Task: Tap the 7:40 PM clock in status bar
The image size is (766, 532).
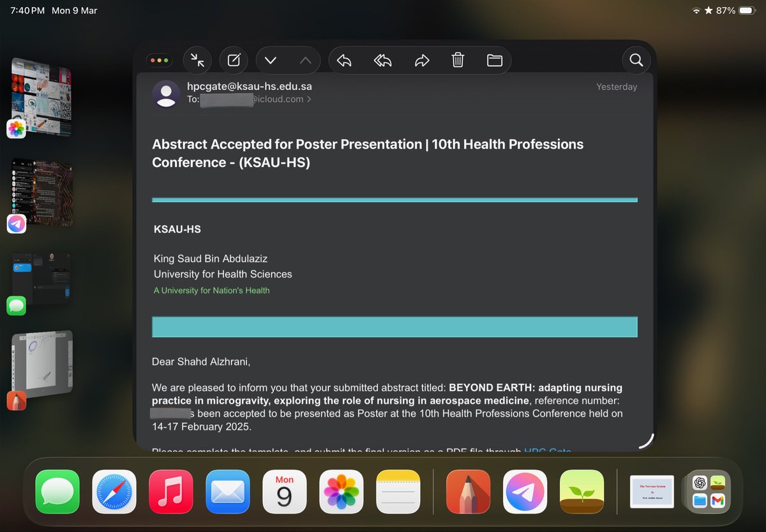Action: [x=27, y=11]
